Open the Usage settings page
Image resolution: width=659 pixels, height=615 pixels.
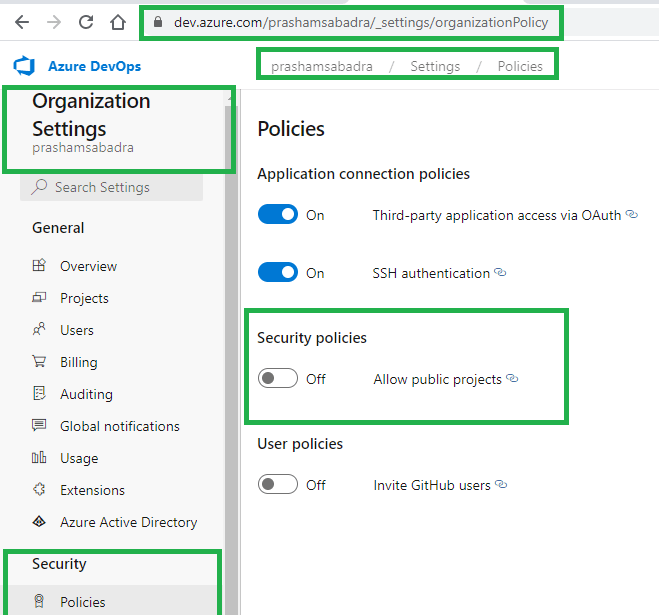coord(79,458)
